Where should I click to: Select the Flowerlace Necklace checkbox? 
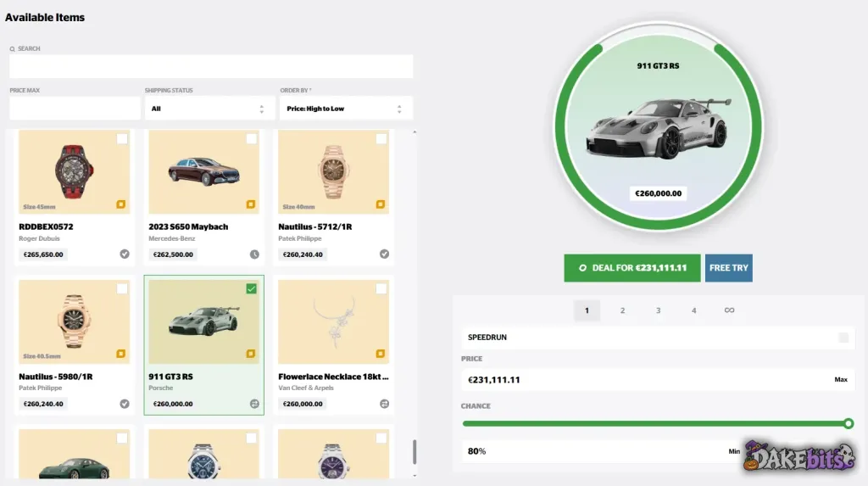(381, 288)
